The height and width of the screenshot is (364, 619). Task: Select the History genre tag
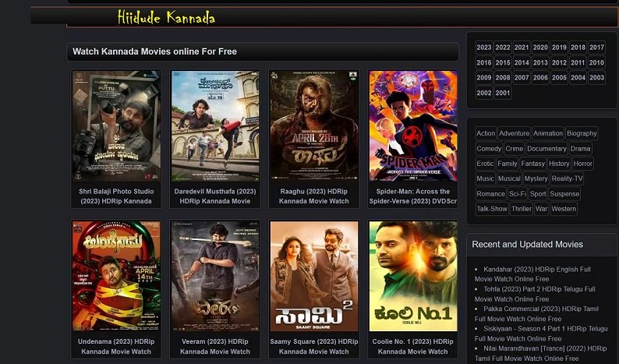pos(559,164)
